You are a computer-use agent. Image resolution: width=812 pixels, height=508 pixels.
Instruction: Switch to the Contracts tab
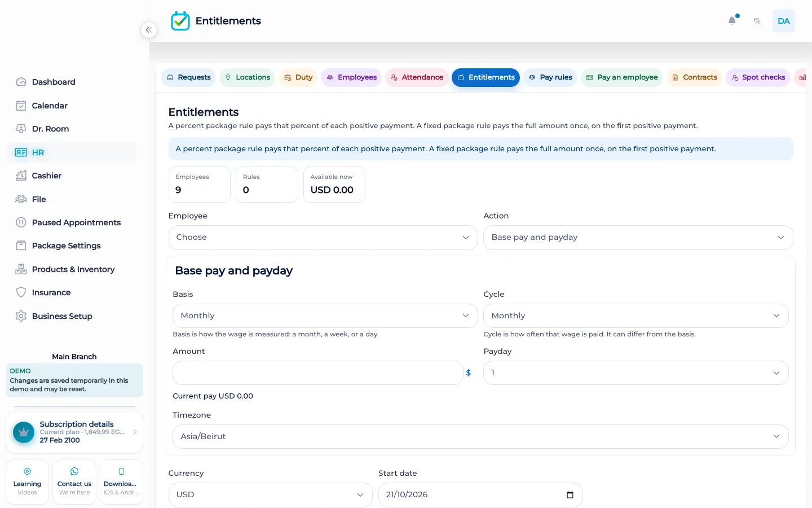pyautogui.click(x=695, y=77)
